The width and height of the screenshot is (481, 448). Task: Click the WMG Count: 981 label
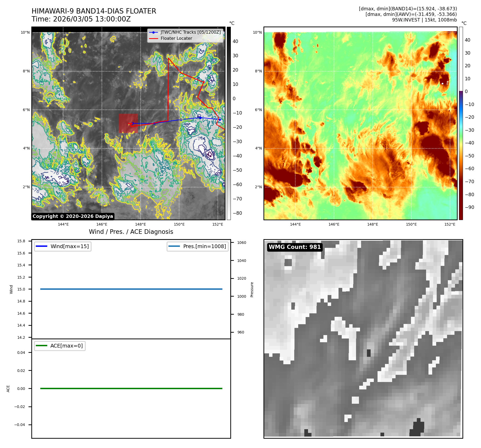(x=294, y=247)
